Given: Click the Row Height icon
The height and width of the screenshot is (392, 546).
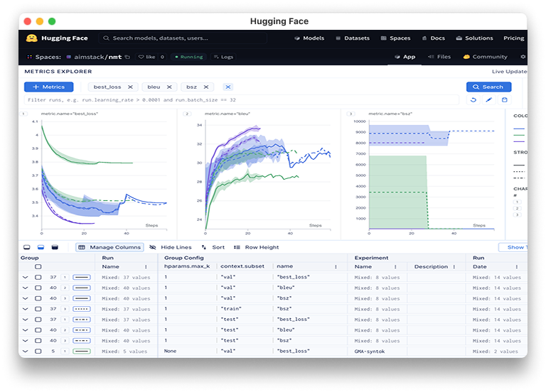Looking at the screenshot, I should tap(237, 247).
